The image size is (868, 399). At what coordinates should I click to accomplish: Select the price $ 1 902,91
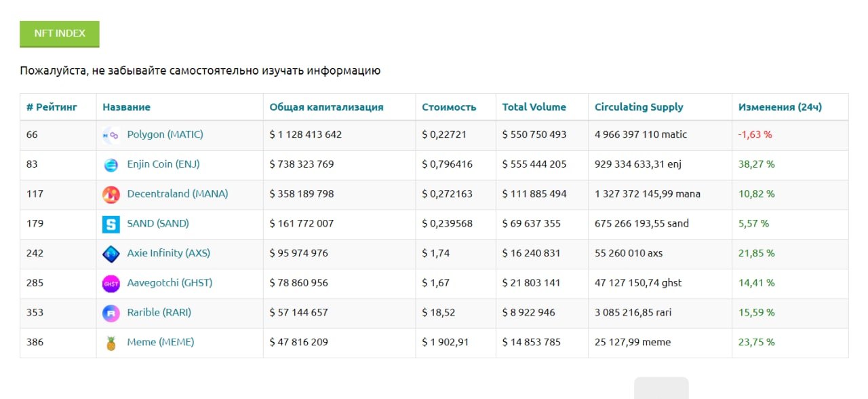(445, 342)
